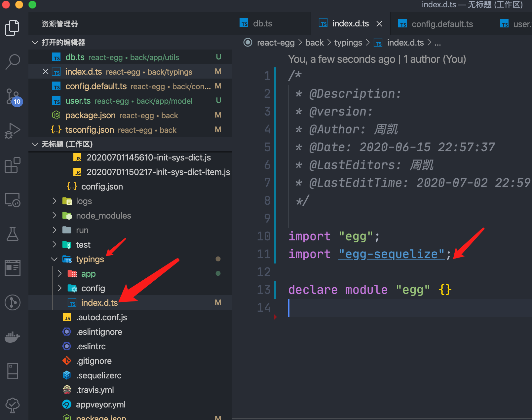Open the browser preview panel icon
Viewport: 532px width, 420px height.
[x=13, y=268]
